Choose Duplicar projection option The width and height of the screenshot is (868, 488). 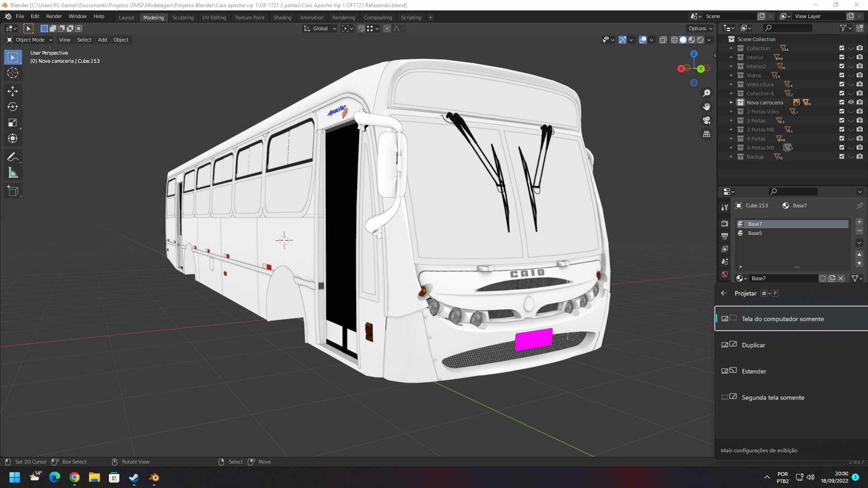click(x=753, y=345)
